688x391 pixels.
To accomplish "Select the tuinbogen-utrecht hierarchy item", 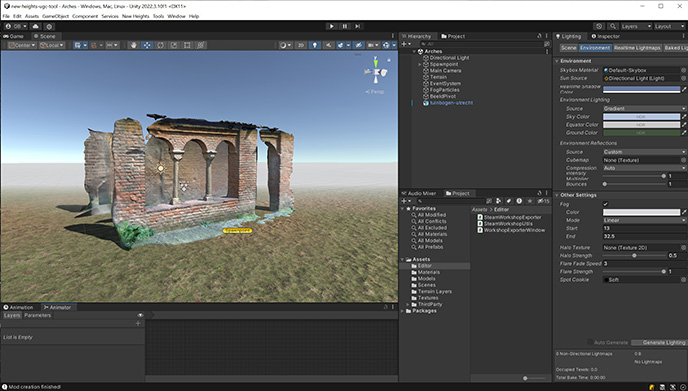I will coord(451,103).
